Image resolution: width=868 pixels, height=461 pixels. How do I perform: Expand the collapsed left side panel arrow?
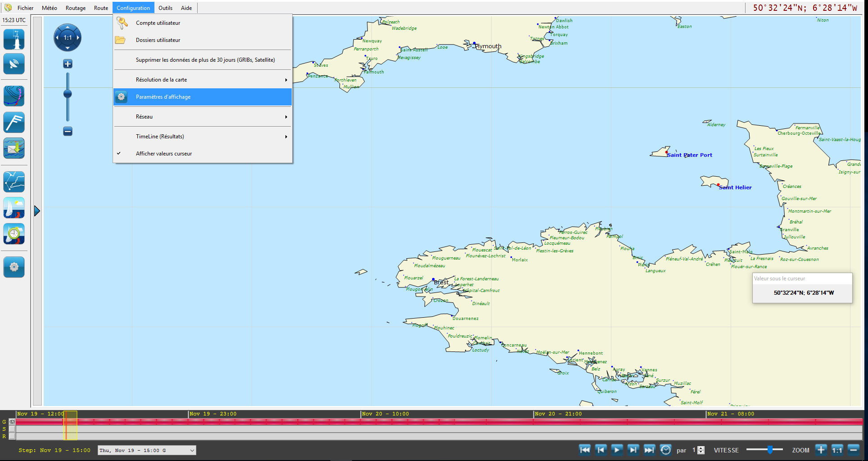click(x=37, y=211)
